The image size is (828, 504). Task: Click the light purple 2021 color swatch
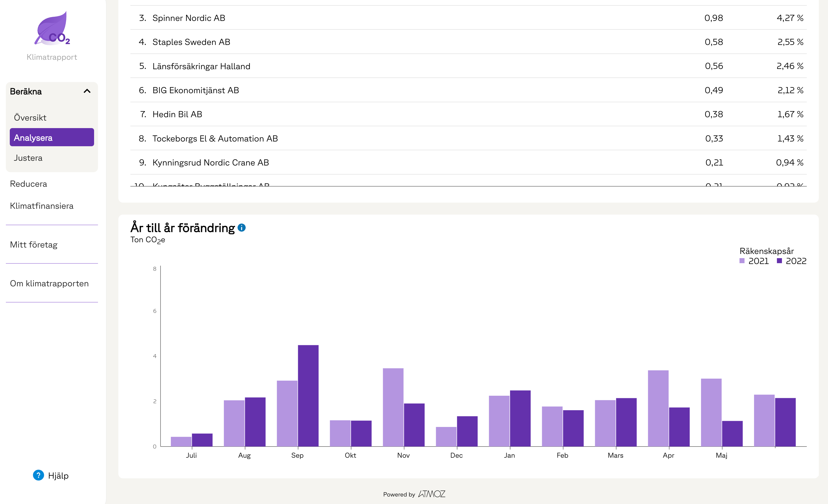(742, 261)
